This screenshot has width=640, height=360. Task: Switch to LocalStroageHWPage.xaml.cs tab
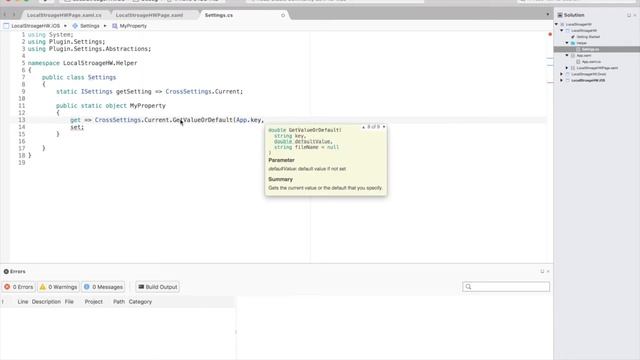tap(64, 15)
